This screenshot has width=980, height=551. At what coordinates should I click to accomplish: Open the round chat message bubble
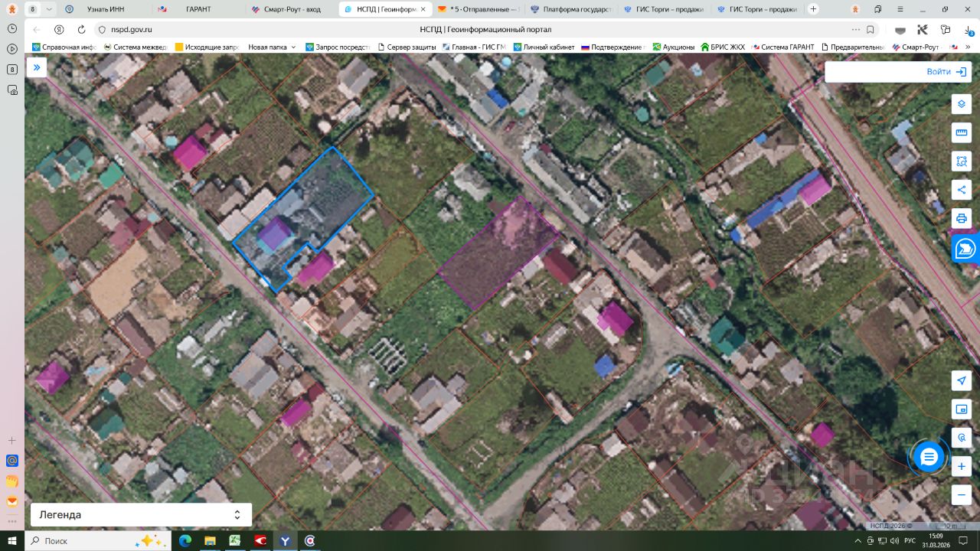[x=929, y=458]
